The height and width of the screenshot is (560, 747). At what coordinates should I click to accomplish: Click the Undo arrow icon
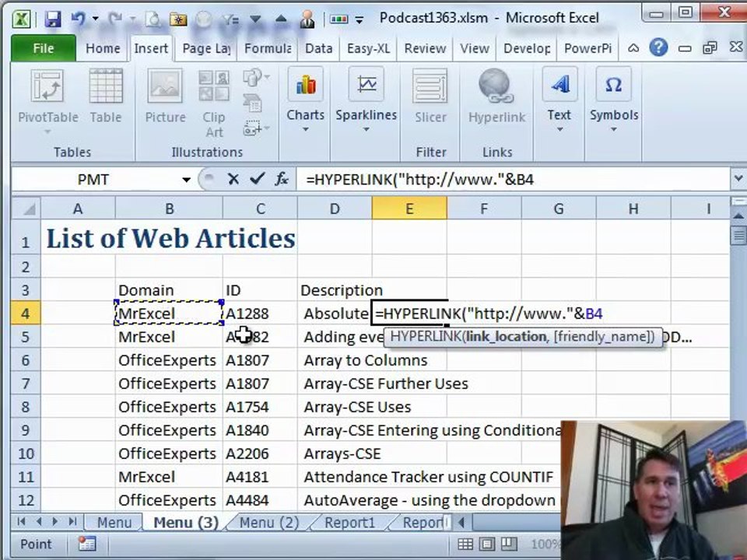78,19
